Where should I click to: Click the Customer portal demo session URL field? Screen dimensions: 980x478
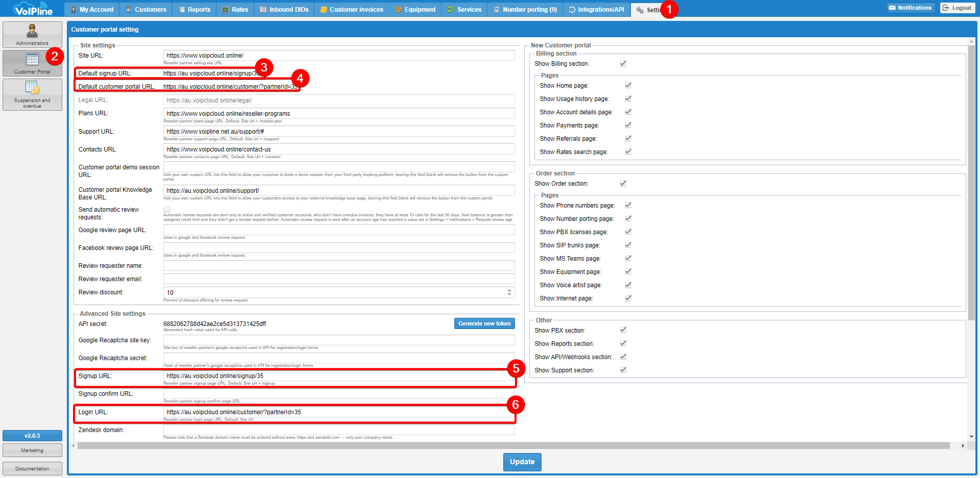[x=339, y=167]
